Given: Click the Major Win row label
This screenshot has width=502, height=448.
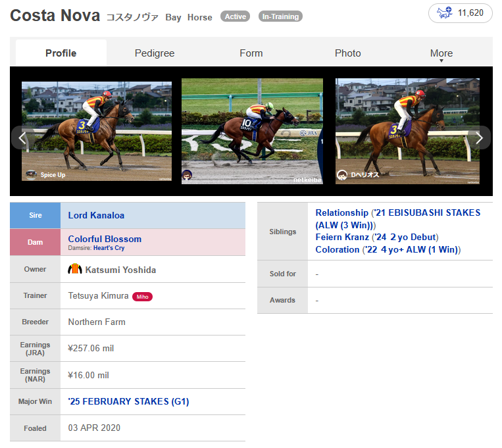Looking at the screenshot, I should point(36,401).
